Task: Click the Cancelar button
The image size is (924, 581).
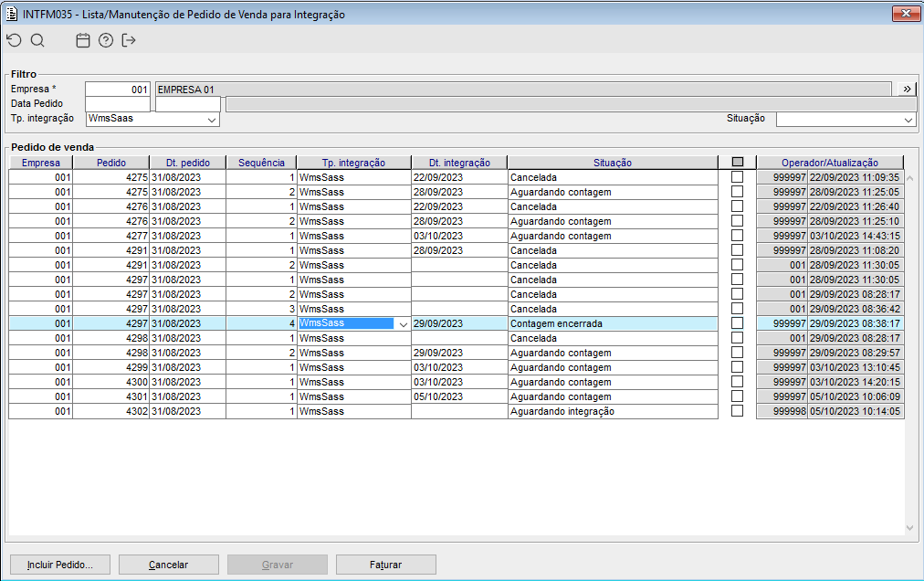Action: (169, 565)
